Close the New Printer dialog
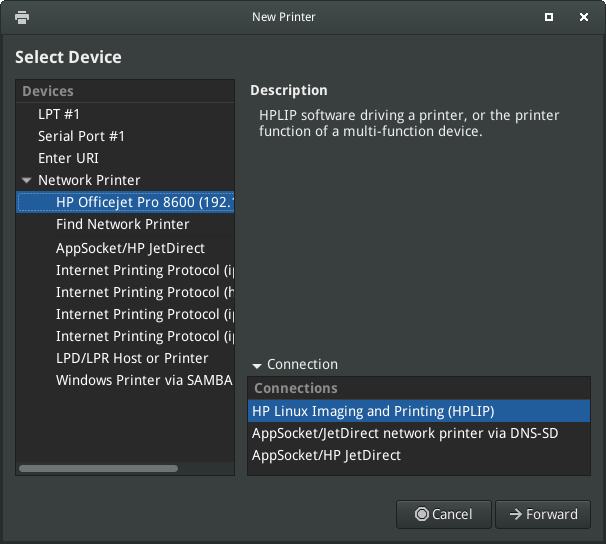 pos(584,17)
